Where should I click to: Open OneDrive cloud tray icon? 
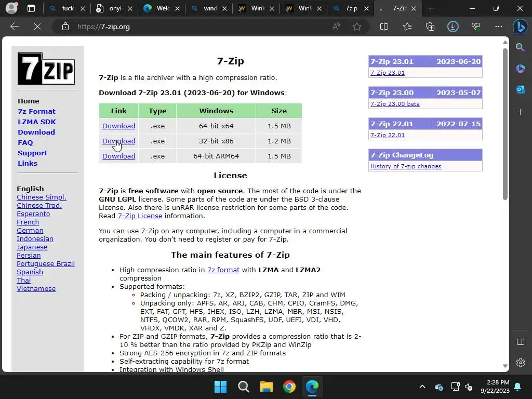tap(438, 387)
